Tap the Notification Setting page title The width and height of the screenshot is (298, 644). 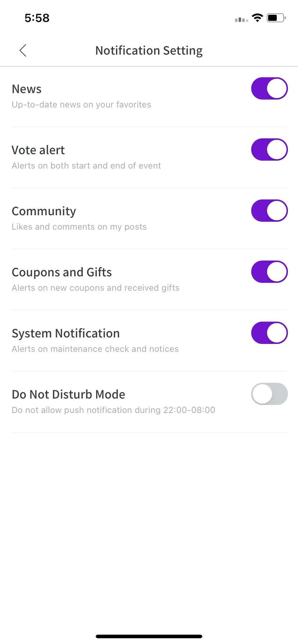[x=149, y=51]
